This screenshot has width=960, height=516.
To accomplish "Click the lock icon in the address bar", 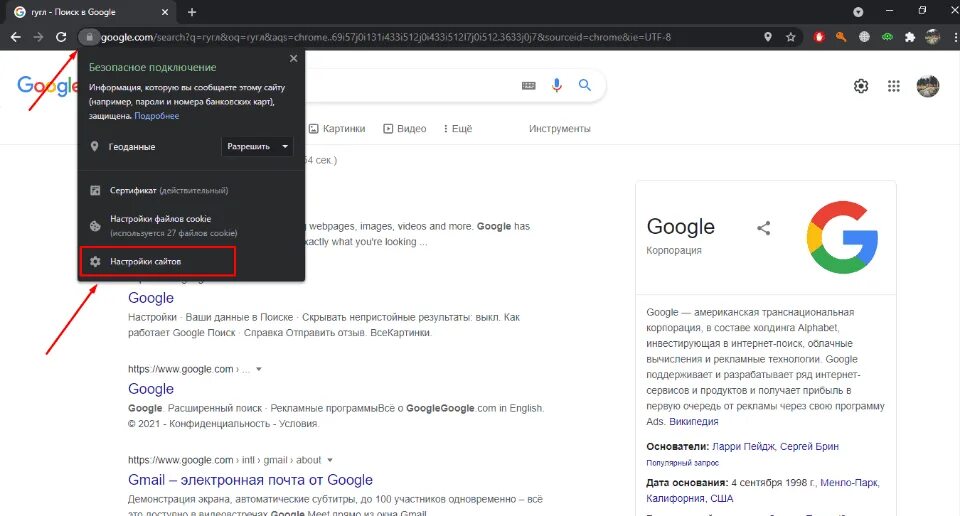I will point(89,37).
